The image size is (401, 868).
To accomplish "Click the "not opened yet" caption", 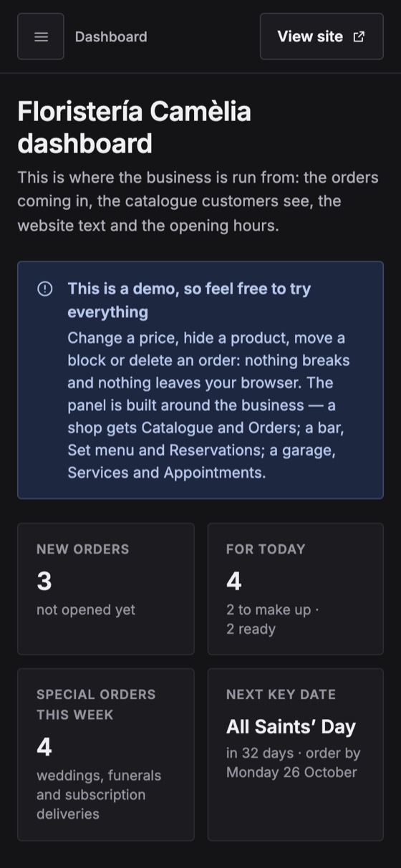I will [x=86, y=610].
